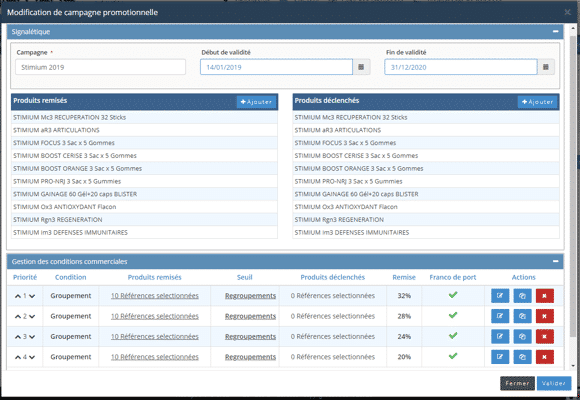This screenshot has width=580, height=400.
Task: Edit the priority 2 condition row
Action: [x=500, y=316]
